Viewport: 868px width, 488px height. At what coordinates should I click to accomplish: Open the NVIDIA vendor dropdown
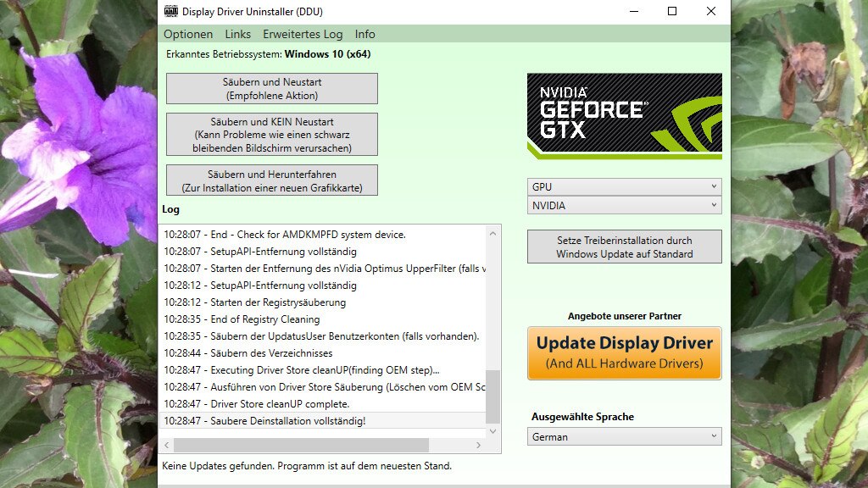coord(625,205)
